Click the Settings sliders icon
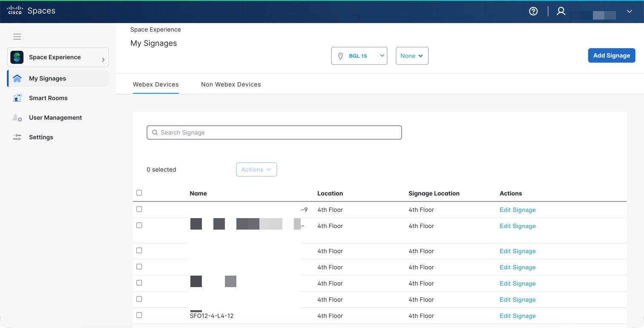Image resolution: width=644 pixels, height=328 pixels. pos(17,137)
